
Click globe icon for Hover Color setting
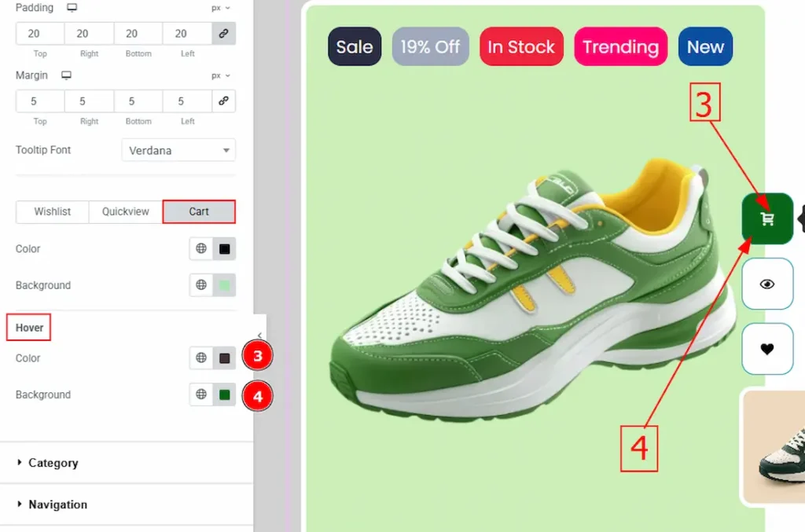(x=201, y=358)
